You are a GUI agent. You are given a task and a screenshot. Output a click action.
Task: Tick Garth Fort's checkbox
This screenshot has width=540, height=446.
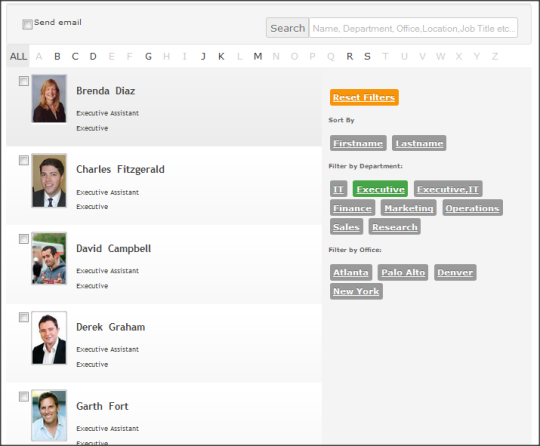tap(24, 397)
